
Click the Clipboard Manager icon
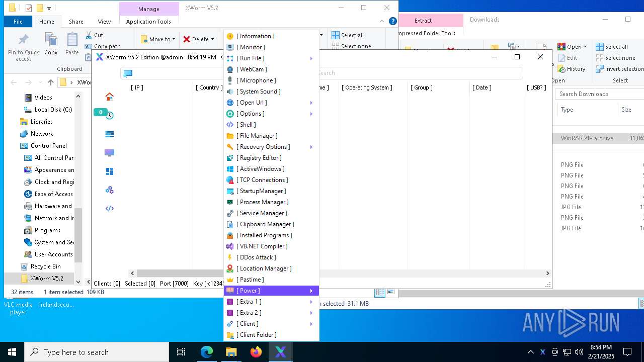pos(230,224)
